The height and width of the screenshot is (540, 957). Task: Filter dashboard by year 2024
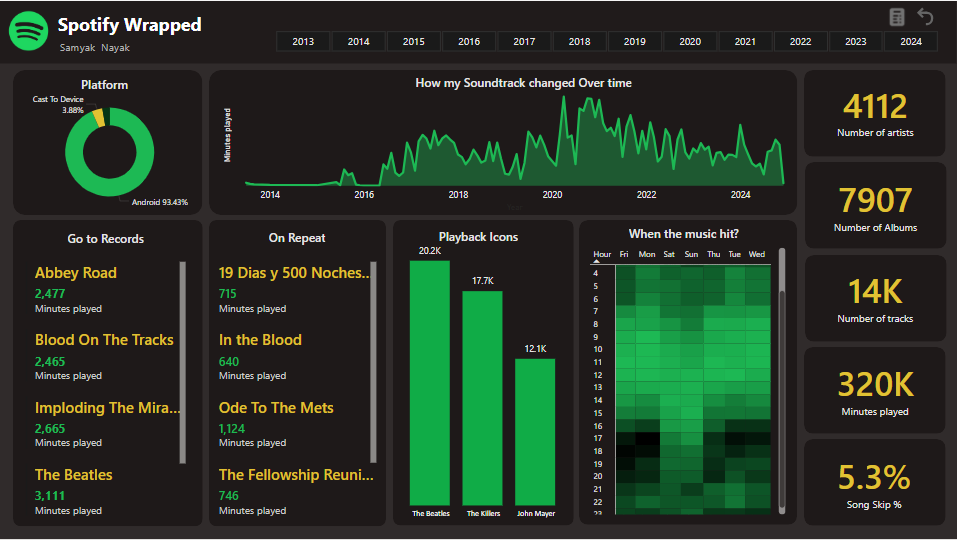point(911,41)
